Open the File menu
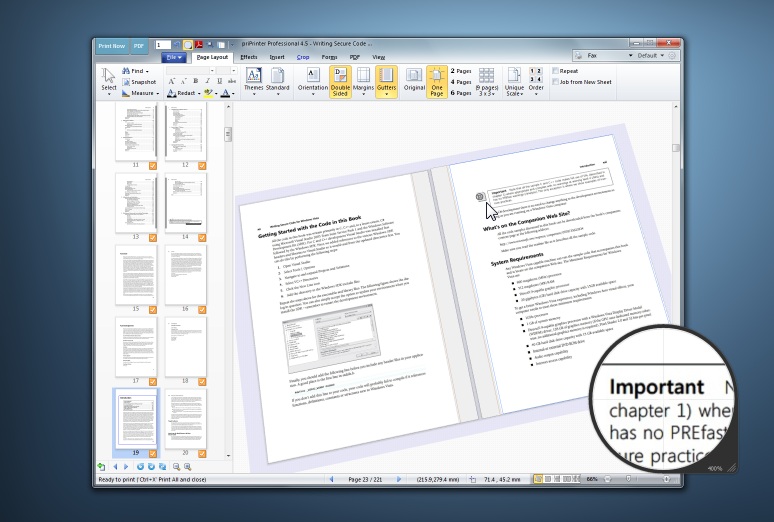774x522 pixels. pos(174,57)
